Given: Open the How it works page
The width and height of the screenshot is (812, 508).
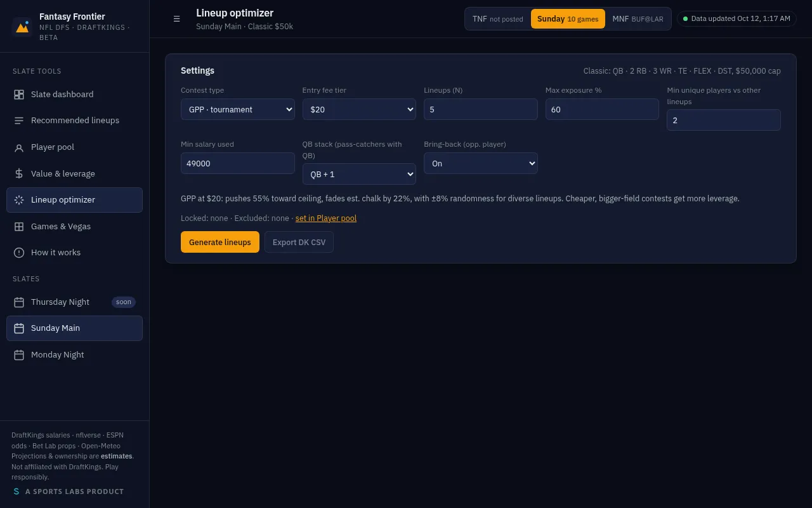Looking at the screenshot, I should pos(74,253).
